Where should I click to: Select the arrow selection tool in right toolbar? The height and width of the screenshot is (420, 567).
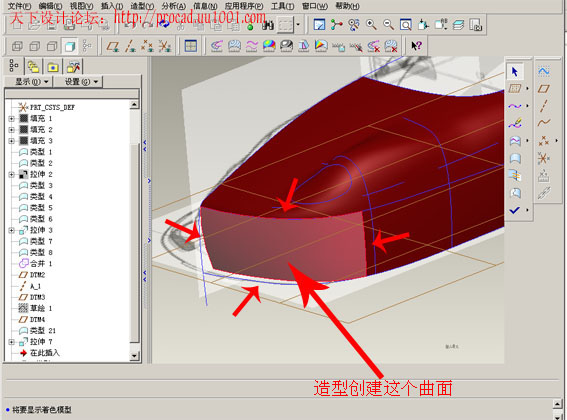(515, 72)
